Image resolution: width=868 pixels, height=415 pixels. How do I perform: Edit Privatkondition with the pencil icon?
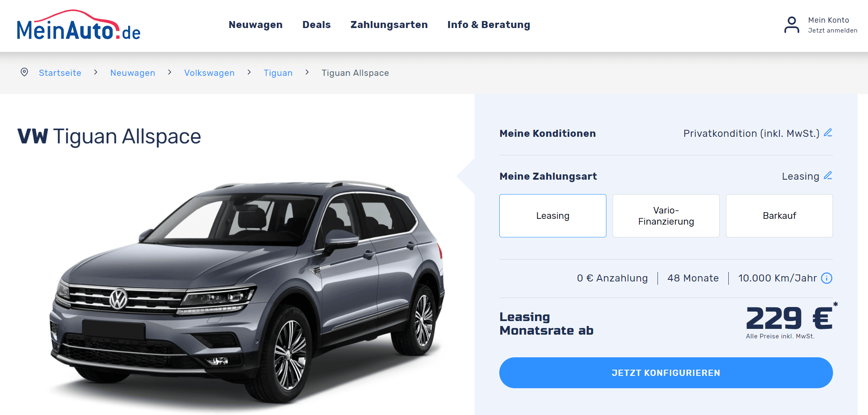(x=828, y=133)
